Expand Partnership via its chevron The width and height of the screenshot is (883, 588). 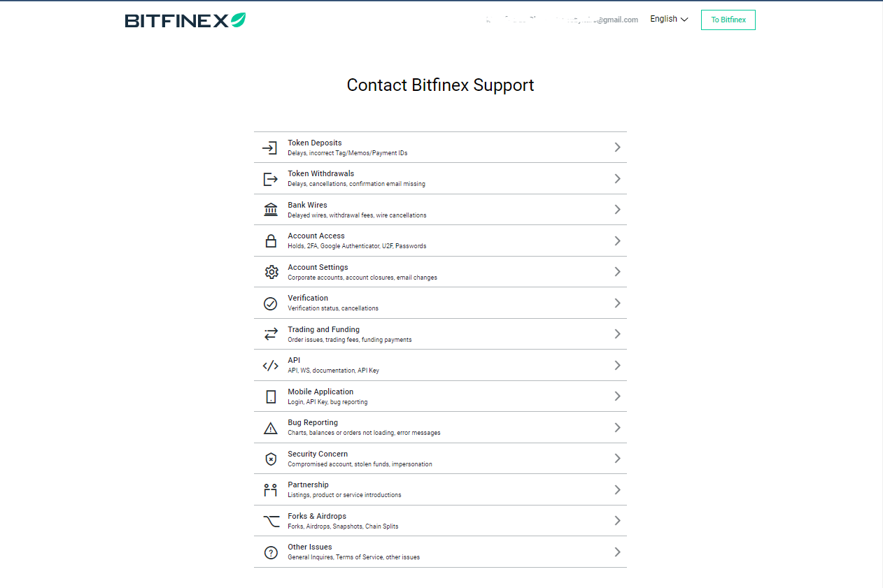coord(617,490)
